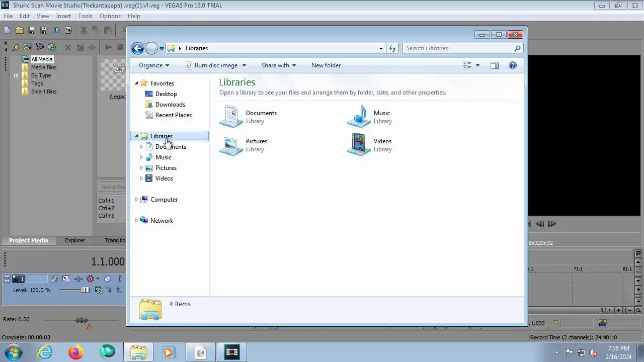
Task: Toggle the preview pane button
Action: point(495,65)
